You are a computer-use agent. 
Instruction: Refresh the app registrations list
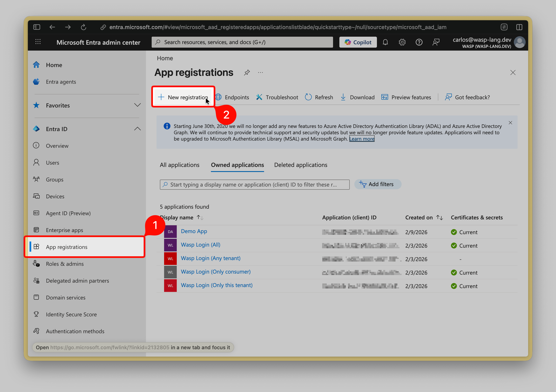pos(319,97)
